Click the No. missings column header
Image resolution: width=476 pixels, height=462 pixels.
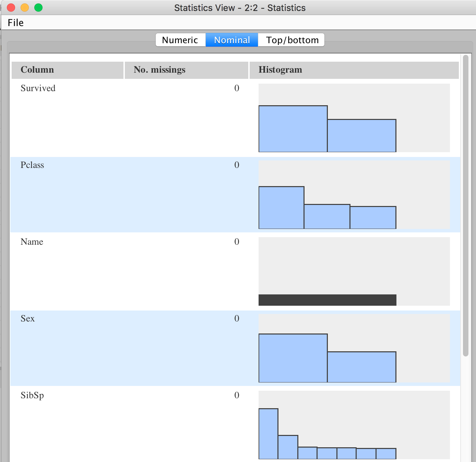pos(186,70)
